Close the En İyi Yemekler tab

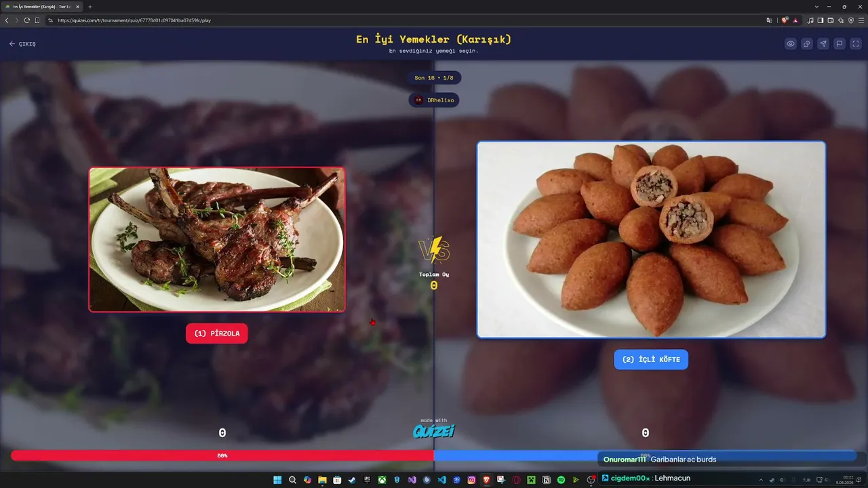(x=77, y=7)
